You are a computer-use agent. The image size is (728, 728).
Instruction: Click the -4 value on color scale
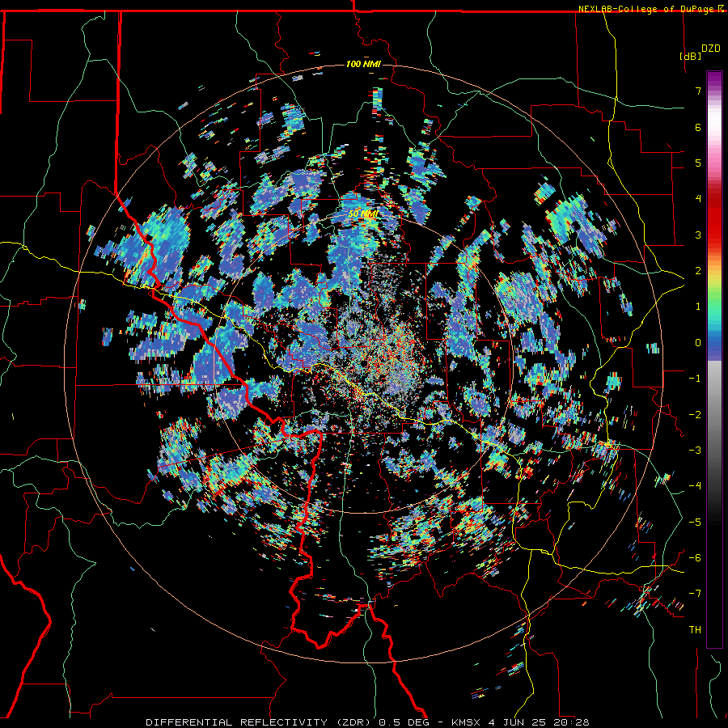(x=695, y=486)
